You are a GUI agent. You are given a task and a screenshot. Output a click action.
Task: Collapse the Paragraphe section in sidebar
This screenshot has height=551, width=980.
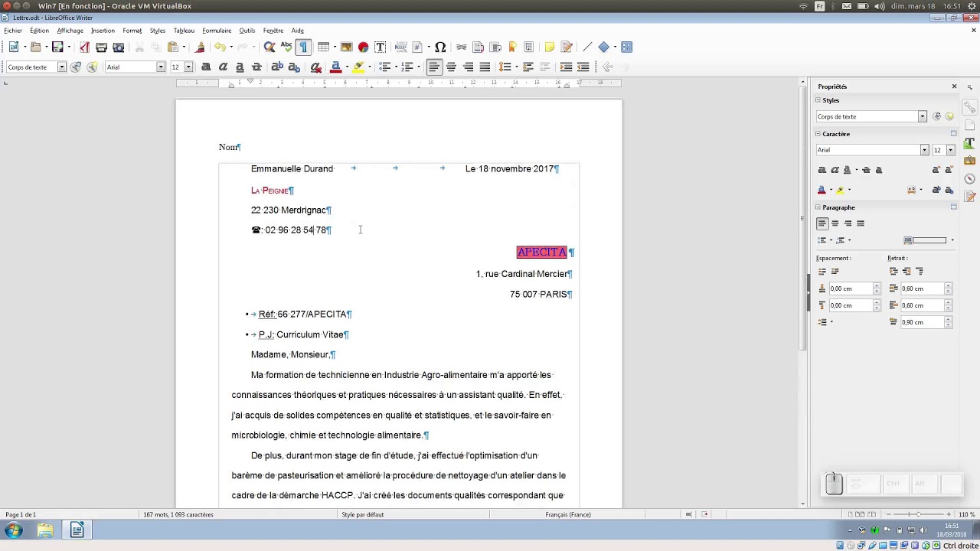coord(818,207)
